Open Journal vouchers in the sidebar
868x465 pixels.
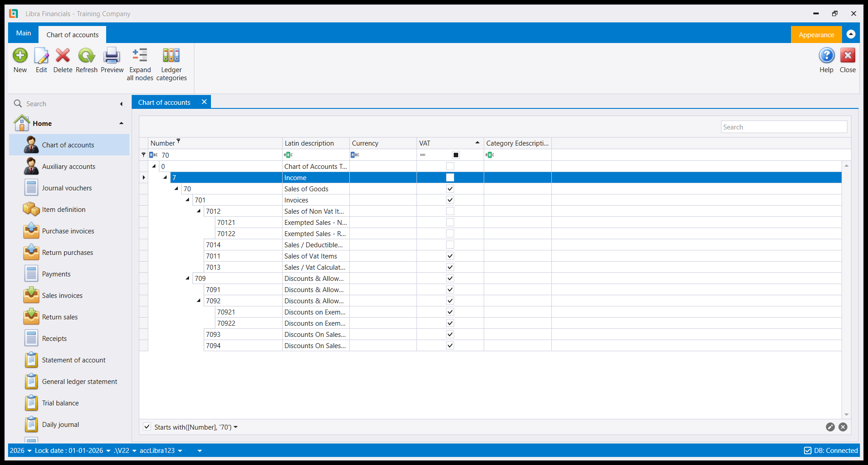tap(69, 188)
